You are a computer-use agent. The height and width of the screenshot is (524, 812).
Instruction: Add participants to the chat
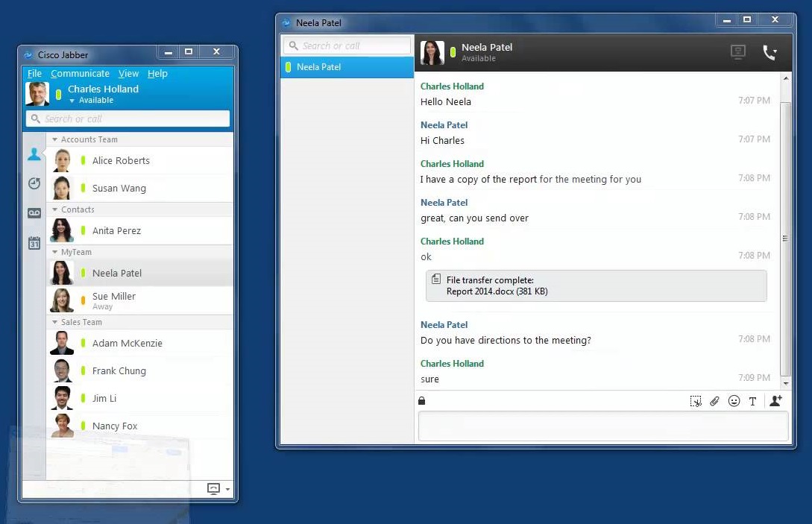click(775, 400)
